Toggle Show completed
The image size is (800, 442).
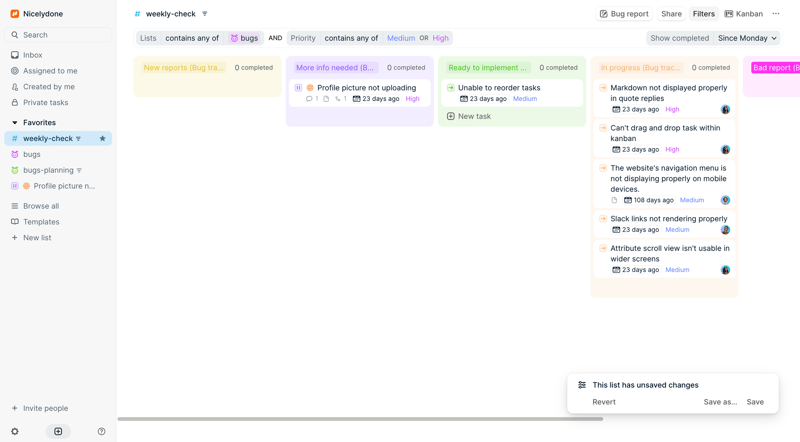(x=679, y=38)
